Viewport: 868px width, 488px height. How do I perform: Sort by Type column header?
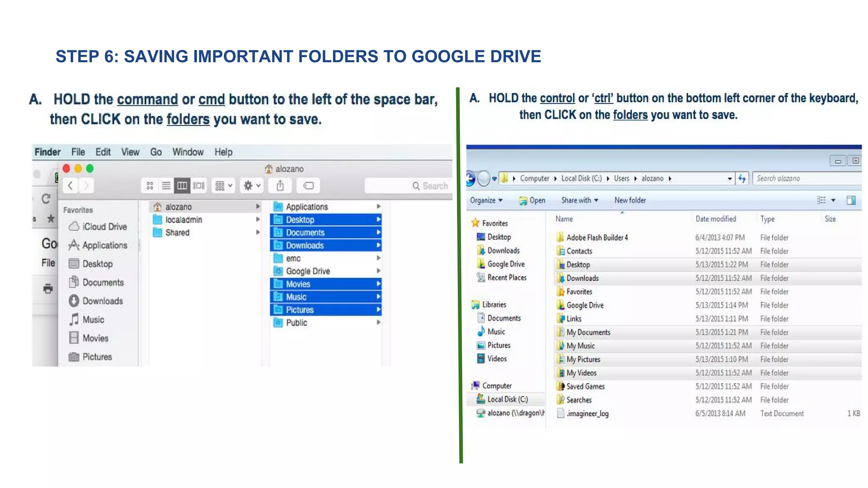pos(768,219)
